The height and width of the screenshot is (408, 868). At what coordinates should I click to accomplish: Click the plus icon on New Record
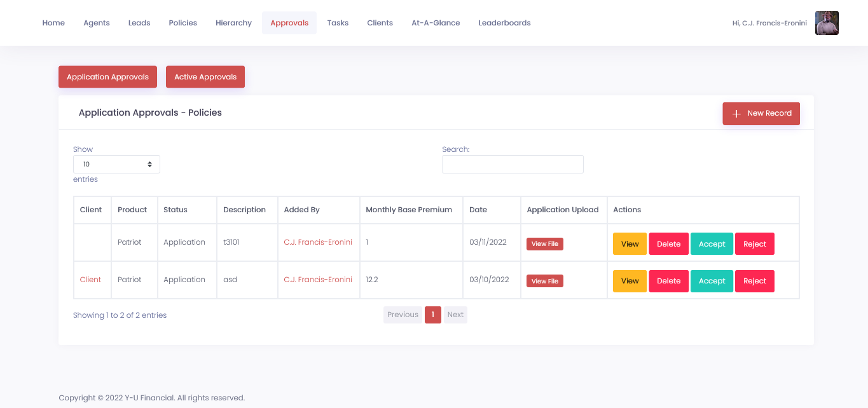coord(736,114)
